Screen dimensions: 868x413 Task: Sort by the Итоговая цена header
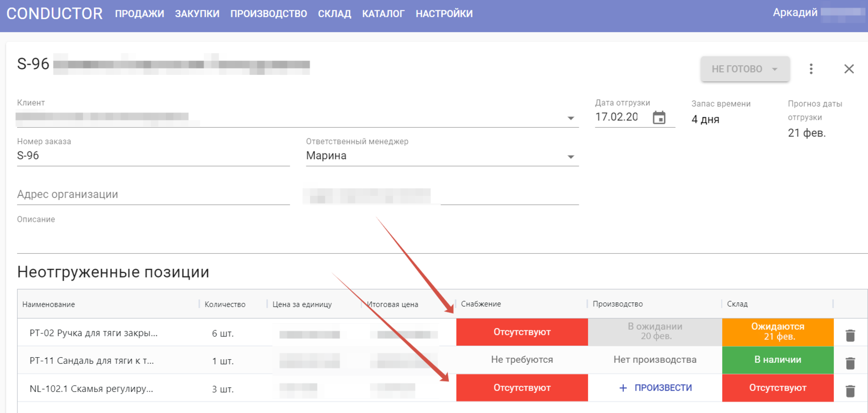click(393, 304)
